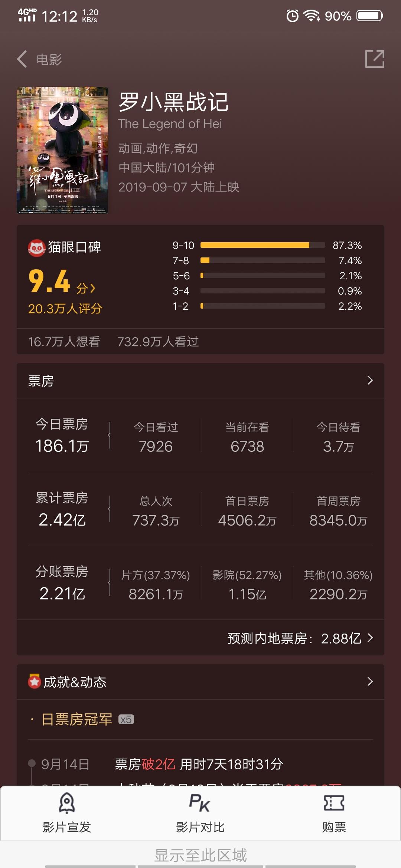
Task: Tap the alarm clock status icon
Action: pos(293,16)
